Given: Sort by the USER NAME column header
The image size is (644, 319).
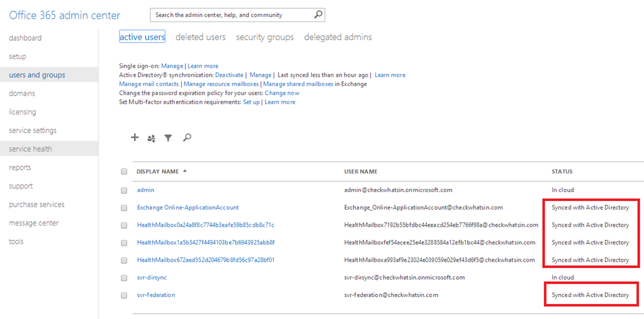Looking at the screenshot, I should (360, 171).
